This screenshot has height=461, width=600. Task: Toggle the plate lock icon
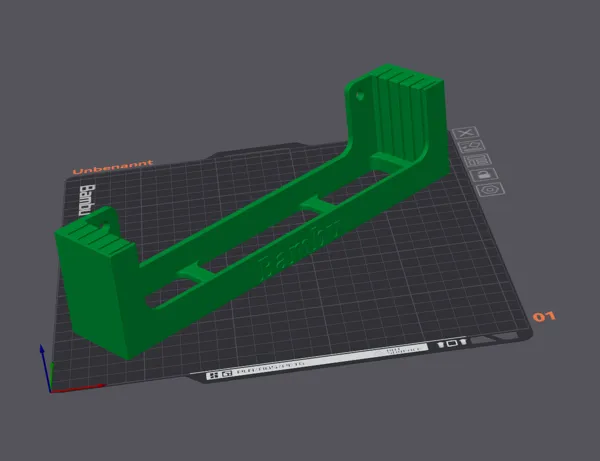(484, 175)
